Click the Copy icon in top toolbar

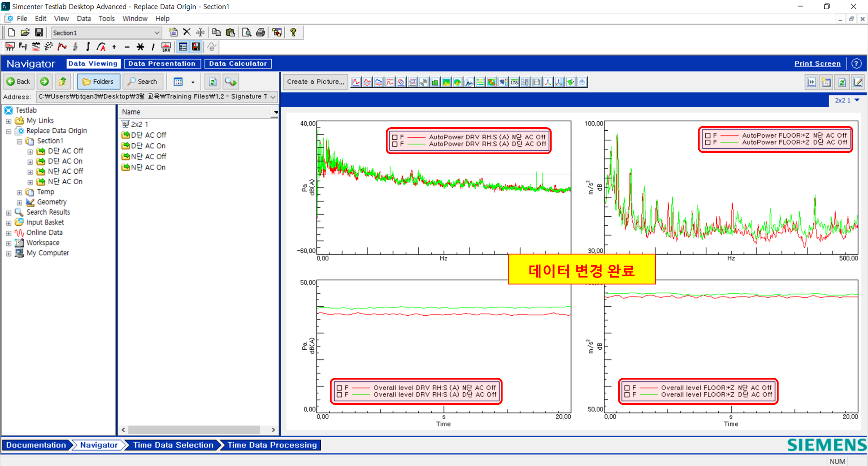[217, 32]
